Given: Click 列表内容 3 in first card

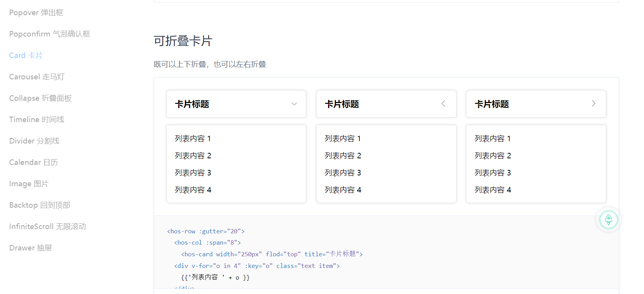Looking at the screenshot, I should click(193, 173).
